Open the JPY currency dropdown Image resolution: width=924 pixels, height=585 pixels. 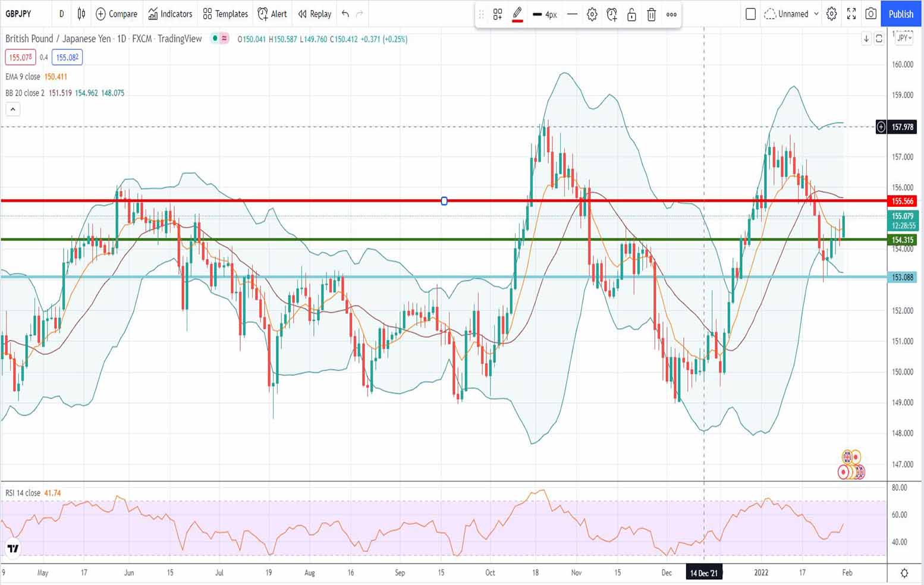tap(904, 38)
